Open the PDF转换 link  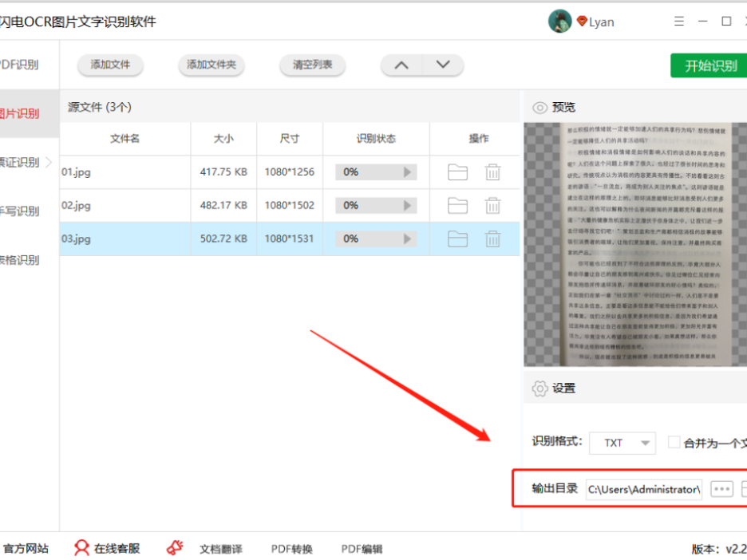pyautogui.click(x=291, y=549)
